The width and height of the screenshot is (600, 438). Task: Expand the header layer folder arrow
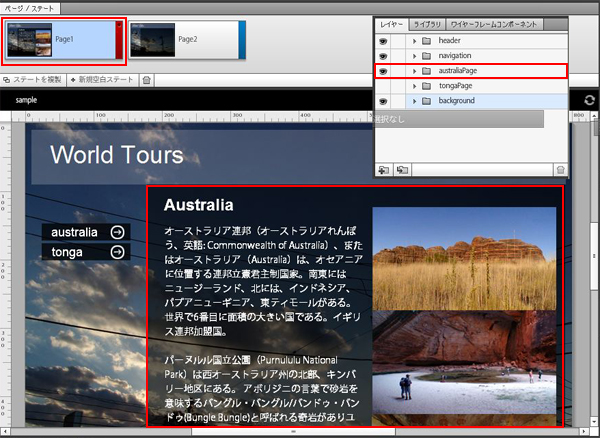[x=414, y=41]
